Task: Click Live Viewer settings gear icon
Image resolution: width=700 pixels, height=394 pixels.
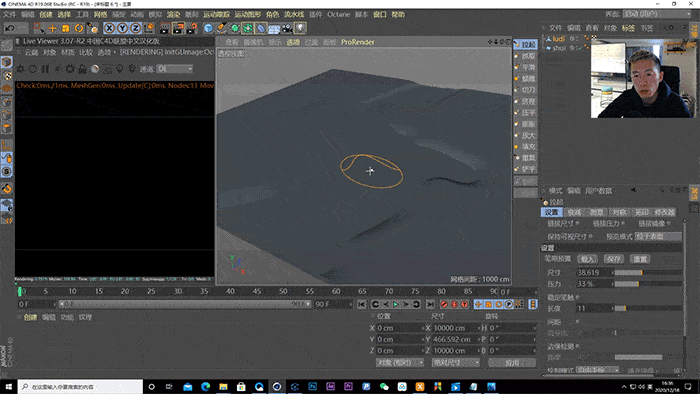Action: click(70, 69)
